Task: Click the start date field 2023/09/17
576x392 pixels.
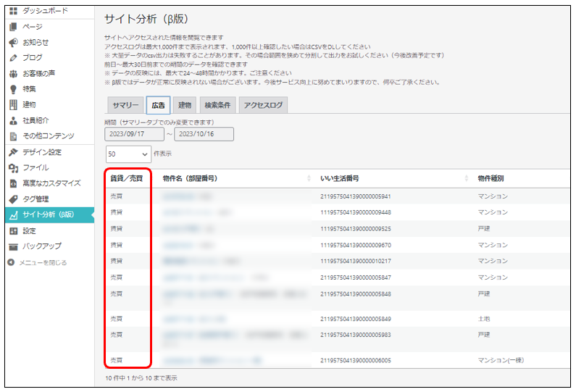Action: click(x=135, y=134)
